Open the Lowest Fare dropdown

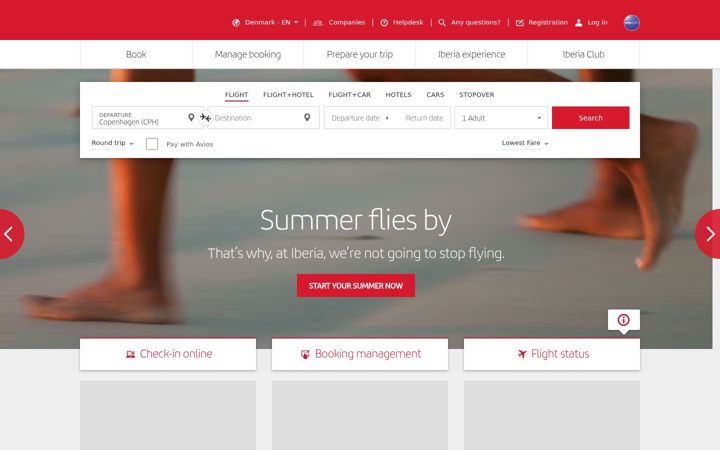click(x=525, y=143)
